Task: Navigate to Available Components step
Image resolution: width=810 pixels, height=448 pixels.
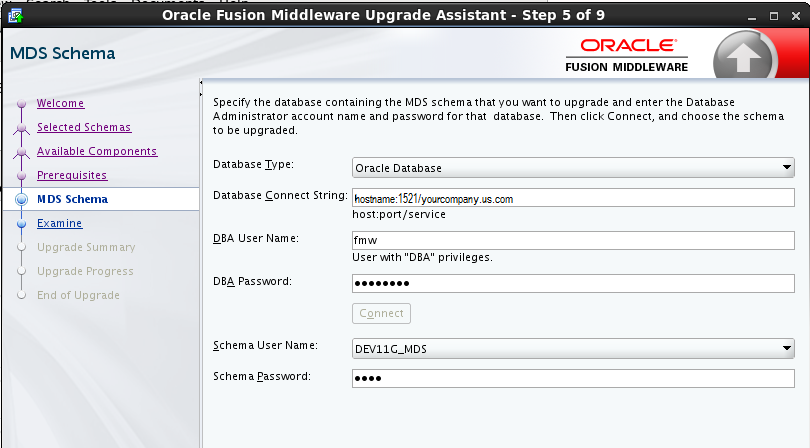Action: (97, 151)
